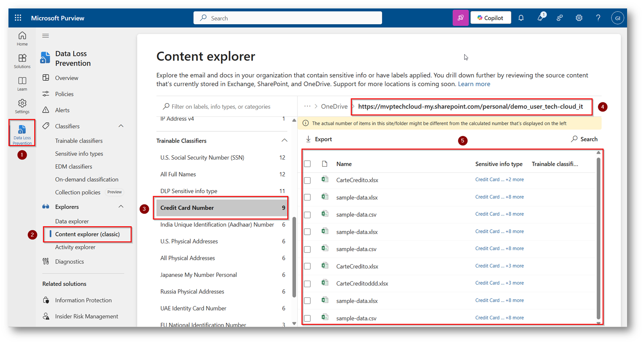The image size is (644, 344).
Task: Collapse the Classifiers section chevron
Action: click(x=121, y=126)
